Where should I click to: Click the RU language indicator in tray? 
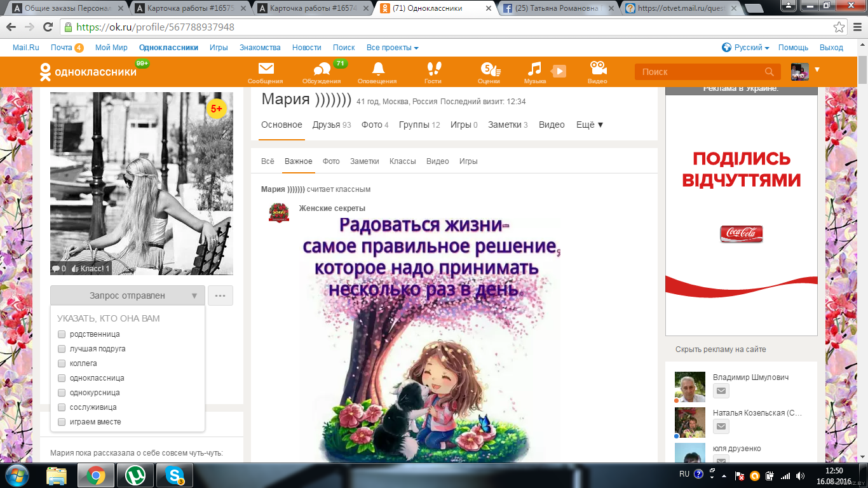(684, 474)
